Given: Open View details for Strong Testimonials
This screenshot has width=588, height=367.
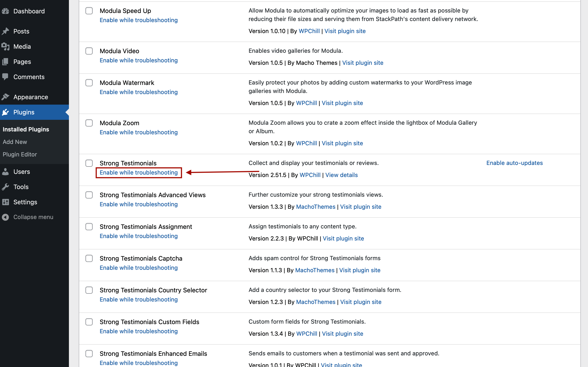Looking at the screenshot, I should point(341,175).
